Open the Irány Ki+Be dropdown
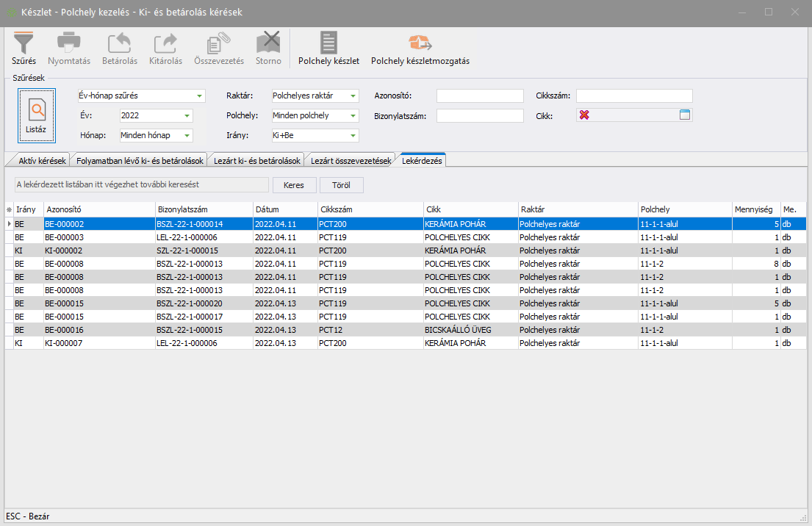The width and height of the screenshot is (812, 526). 353,136
